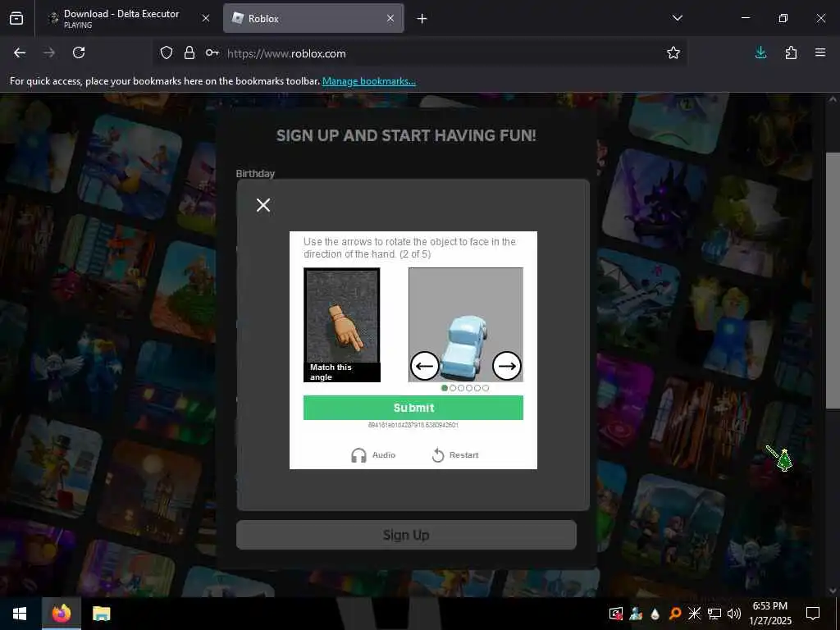This screenshot has height=630, width=840.
Task: Click the water drop tray icon
Action: (655, 614)
